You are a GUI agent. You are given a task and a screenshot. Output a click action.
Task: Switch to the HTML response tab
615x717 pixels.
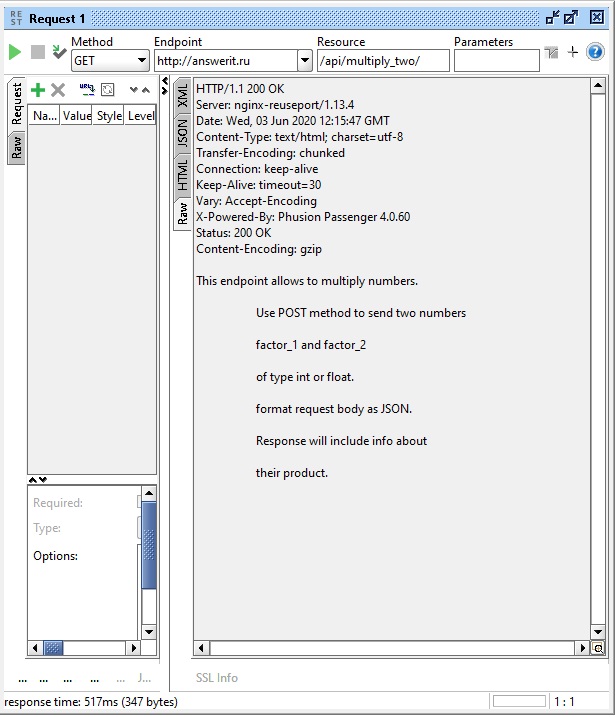tap(182, 175)
